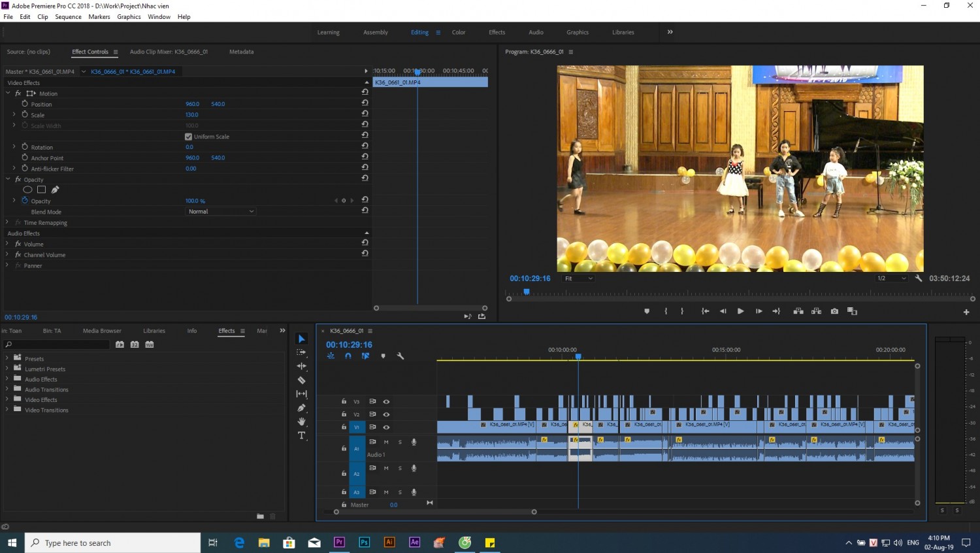Click the timeline display settings wrench
This screenshot has width=980, height=553.
coord(400,356)
